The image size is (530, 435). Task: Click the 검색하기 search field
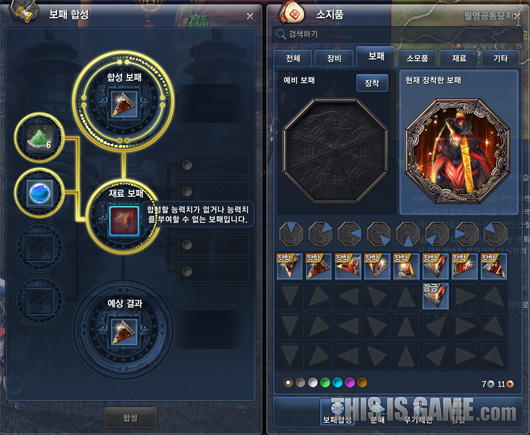397,34
